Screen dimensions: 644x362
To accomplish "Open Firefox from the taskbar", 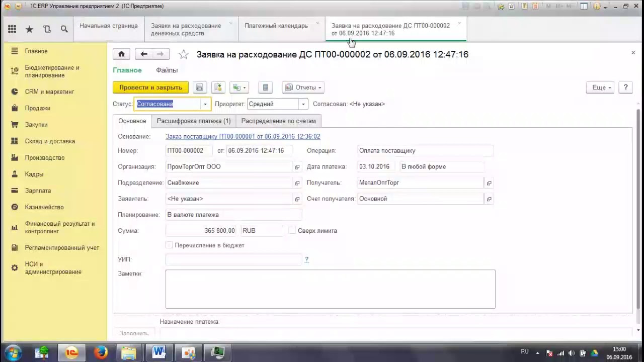I will pos(101,352).
